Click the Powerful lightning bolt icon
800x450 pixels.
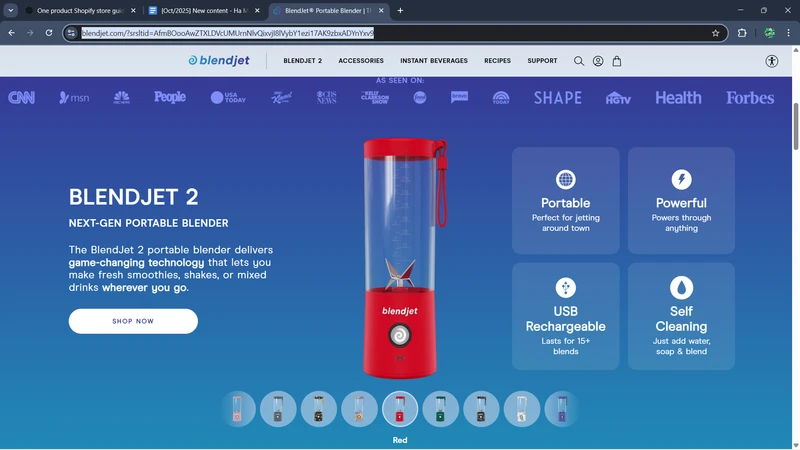click(681, 180)
